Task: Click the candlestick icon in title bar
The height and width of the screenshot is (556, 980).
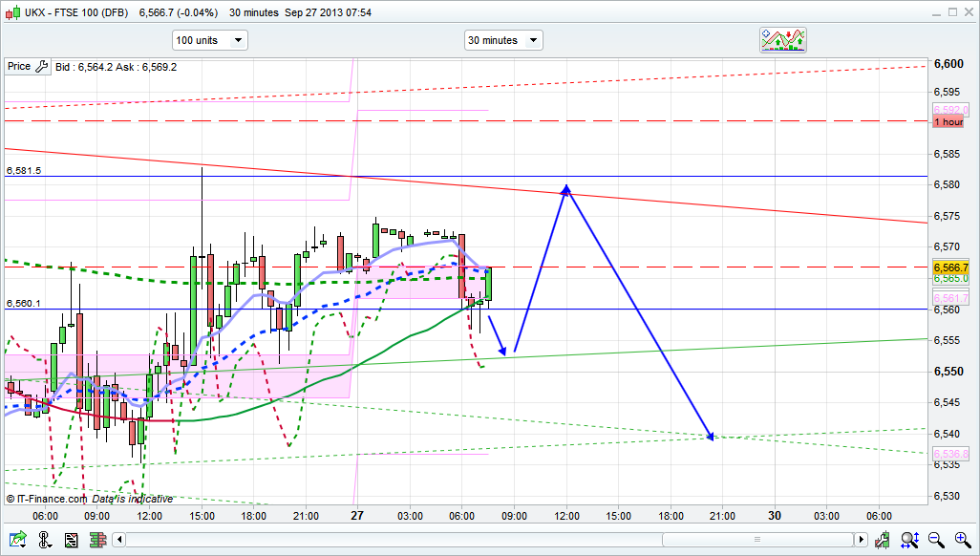Action: tap(11, 12)
